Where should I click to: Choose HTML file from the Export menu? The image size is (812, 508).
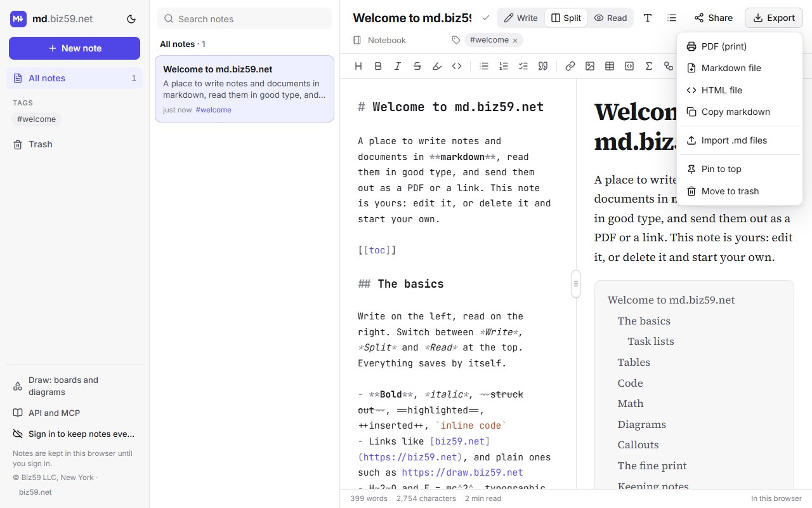pyautogui.click(x=740, y=90)
